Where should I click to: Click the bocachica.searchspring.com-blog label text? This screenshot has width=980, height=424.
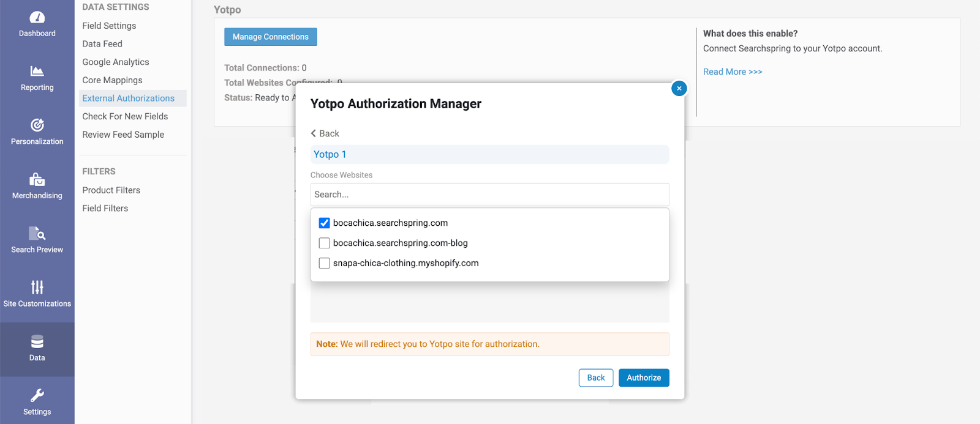click(401, 244)
